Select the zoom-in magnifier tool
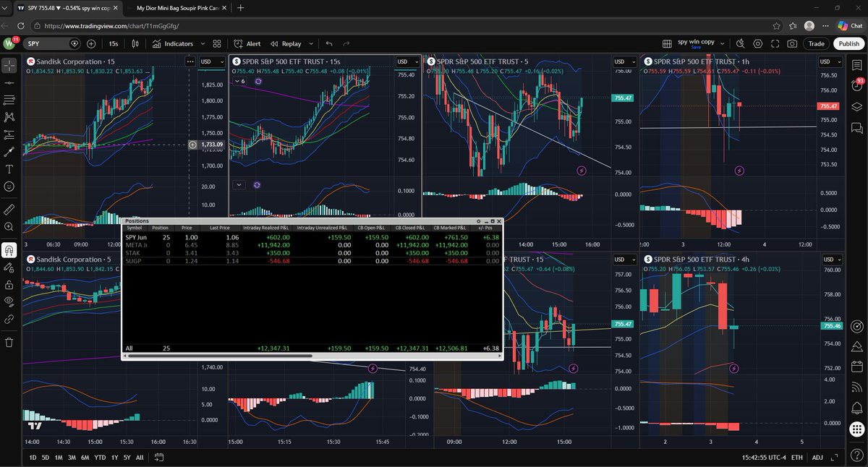 [x=9, y=227]
